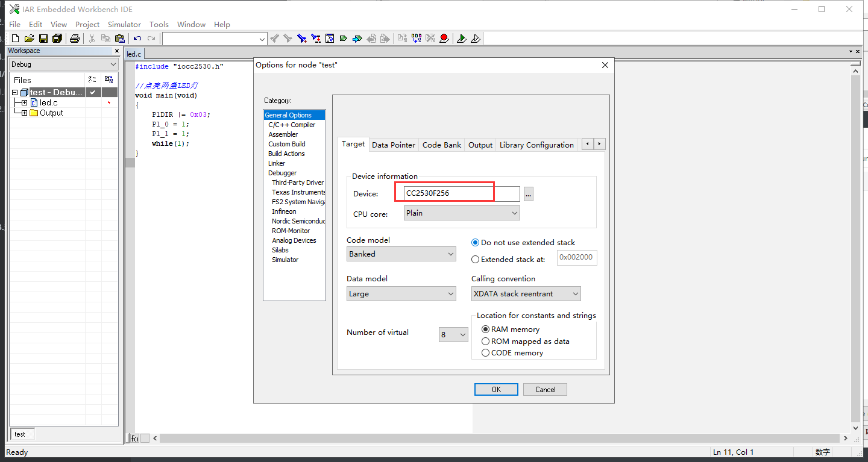Select 'Extended stack at' radio option
868x462 pixels.
(x=475, y=260)
